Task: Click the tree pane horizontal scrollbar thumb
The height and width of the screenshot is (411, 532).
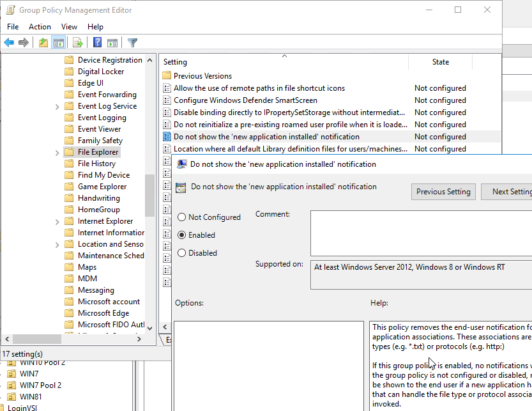Action: pos(37,339)
